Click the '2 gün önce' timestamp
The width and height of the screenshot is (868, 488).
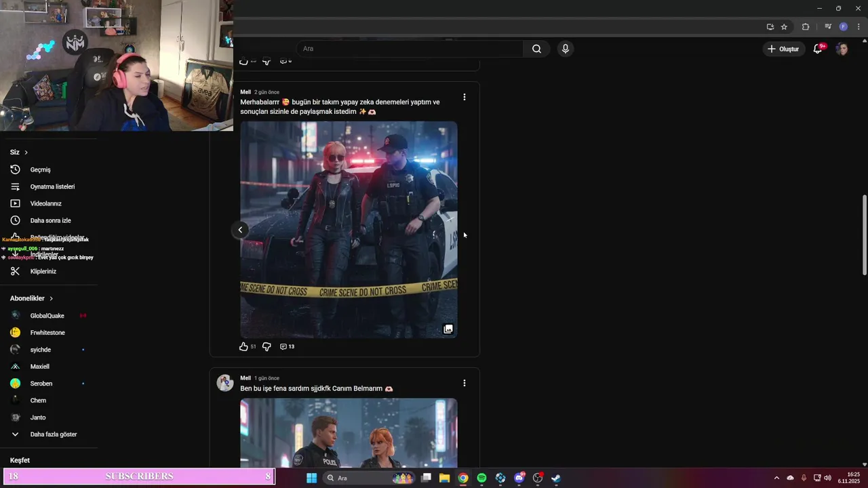pos(267,92)
